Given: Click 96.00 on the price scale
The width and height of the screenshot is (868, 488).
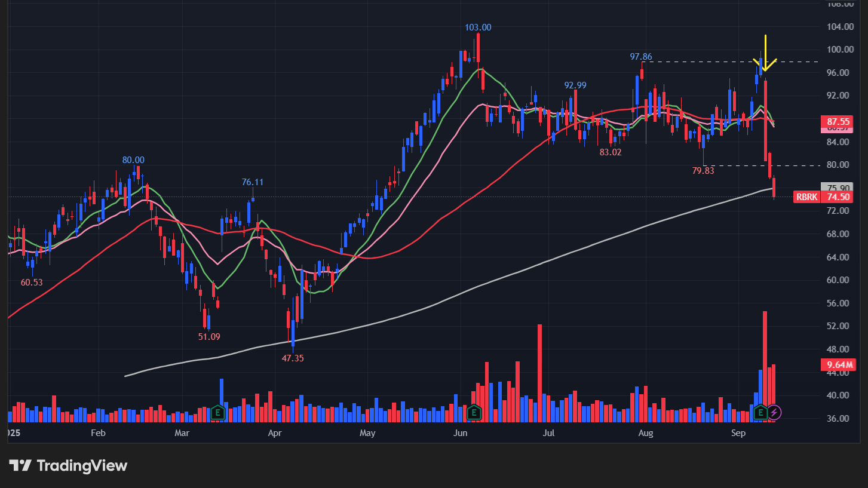Looking at the screenshot, I should click(x=839, y=73).
